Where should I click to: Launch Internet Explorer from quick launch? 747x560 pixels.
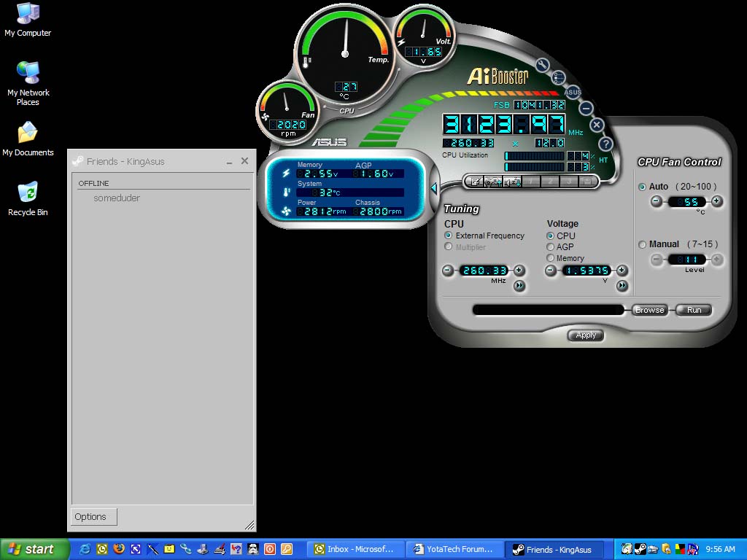point(85,549)
